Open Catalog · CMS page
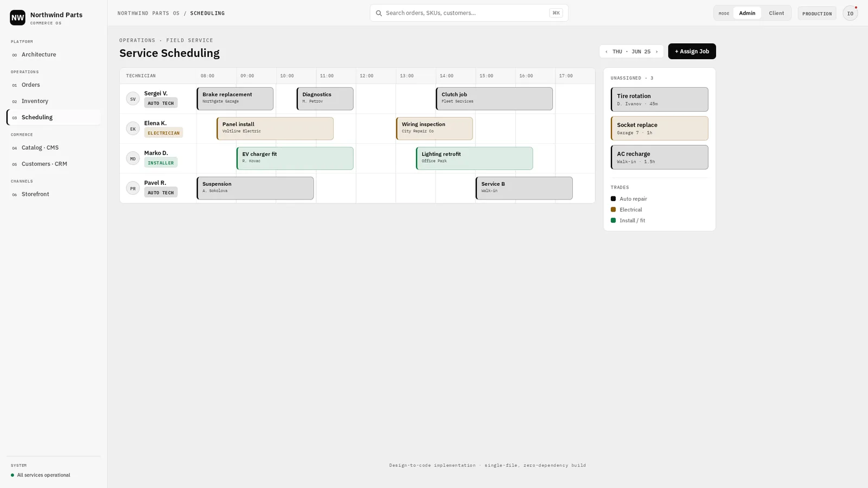Screen dimensions: 868x488 [53, 148]
